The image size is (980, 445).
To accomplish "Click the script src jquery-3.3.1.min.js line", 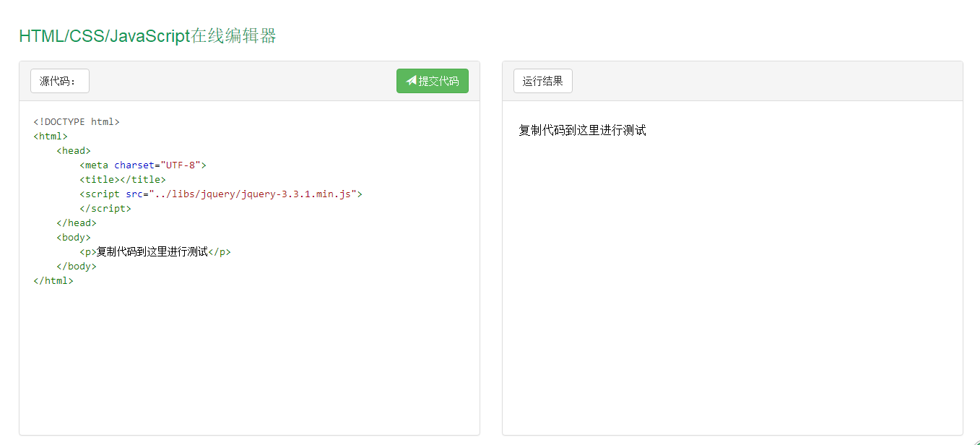I will (x=220, y=194).
